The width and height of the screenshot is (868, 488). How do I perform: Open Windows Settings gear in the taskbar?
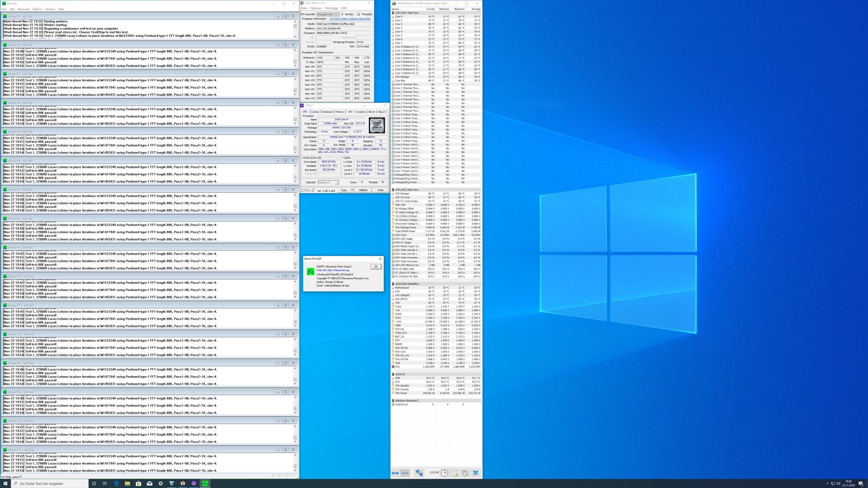(x=161, y=483)
